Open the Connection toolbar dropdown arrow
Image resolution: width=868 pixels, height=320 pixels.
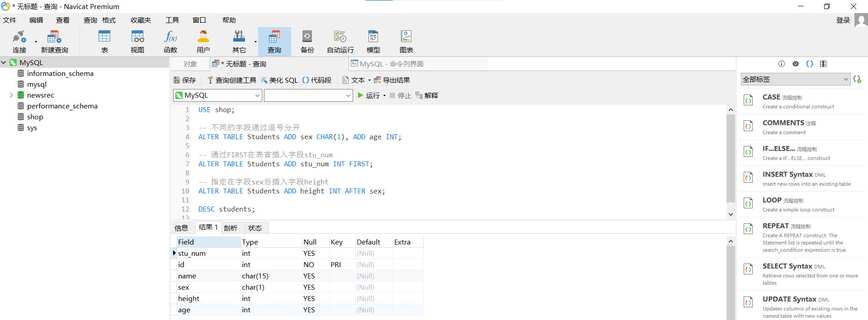[36, 42]
